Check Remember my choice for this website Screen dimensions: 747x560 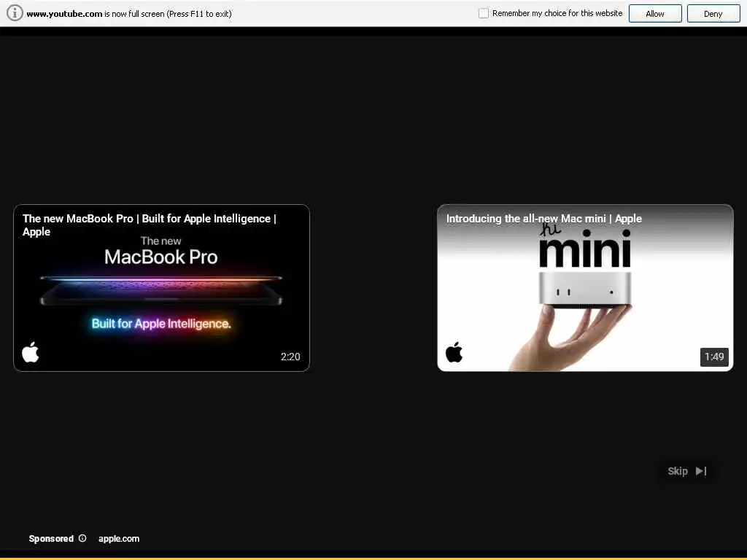click(484, 13)
